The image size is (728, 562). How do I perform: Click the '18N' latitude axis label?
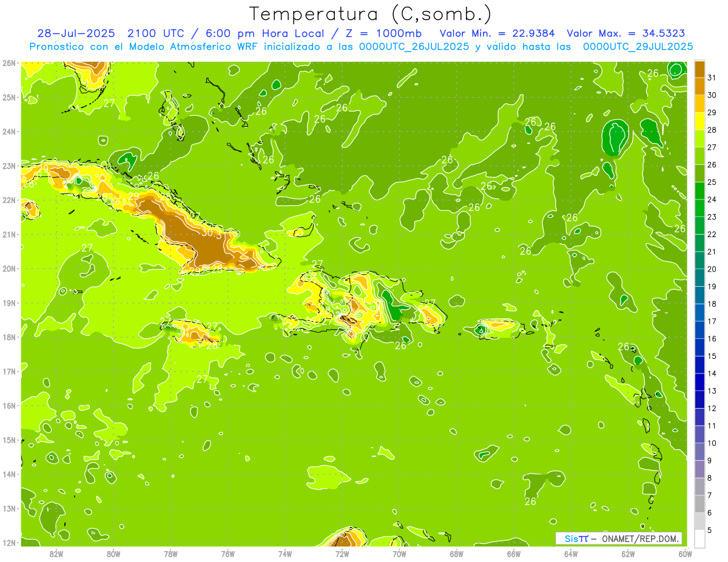pos(8,337)
